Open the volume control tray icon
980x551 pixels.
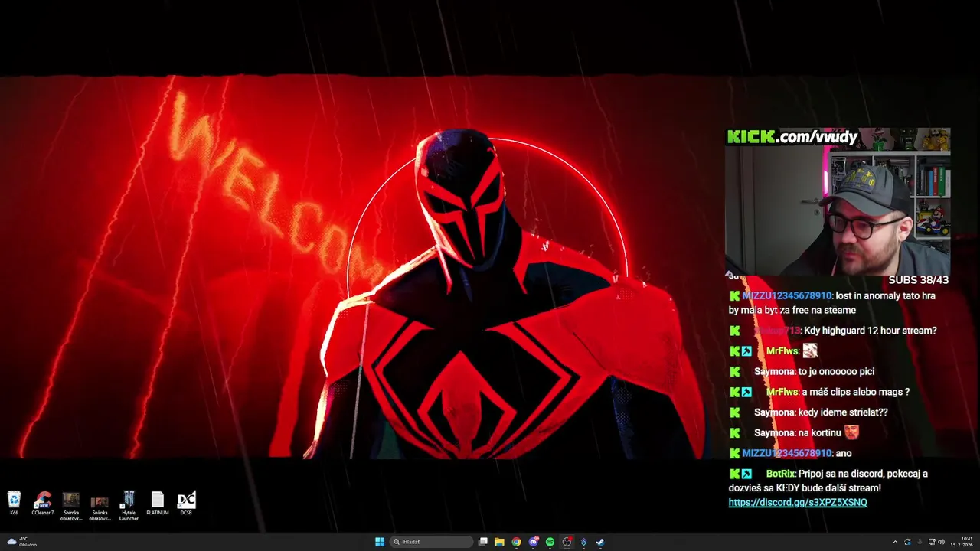click(x=941, y=542)
